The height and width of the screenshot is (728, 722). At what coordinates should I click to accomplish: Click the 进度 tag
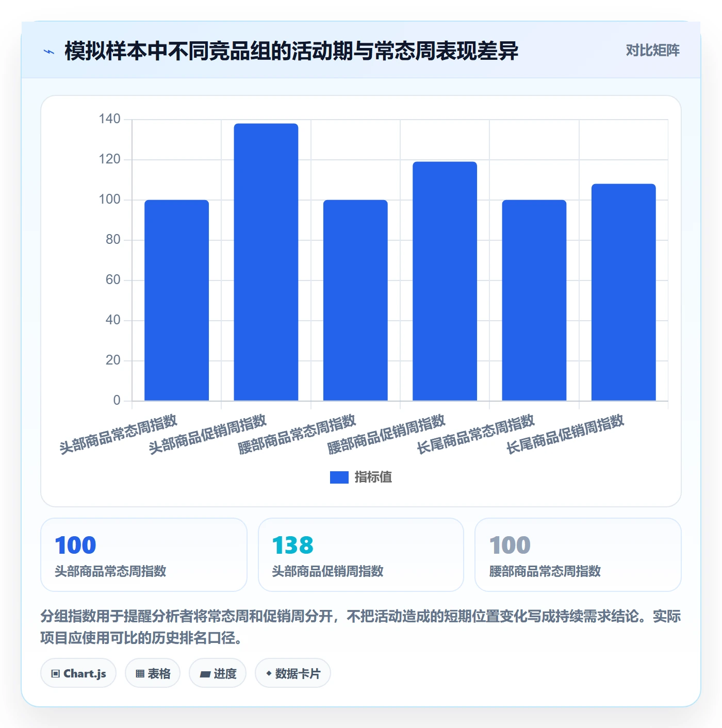click(218, 673)
